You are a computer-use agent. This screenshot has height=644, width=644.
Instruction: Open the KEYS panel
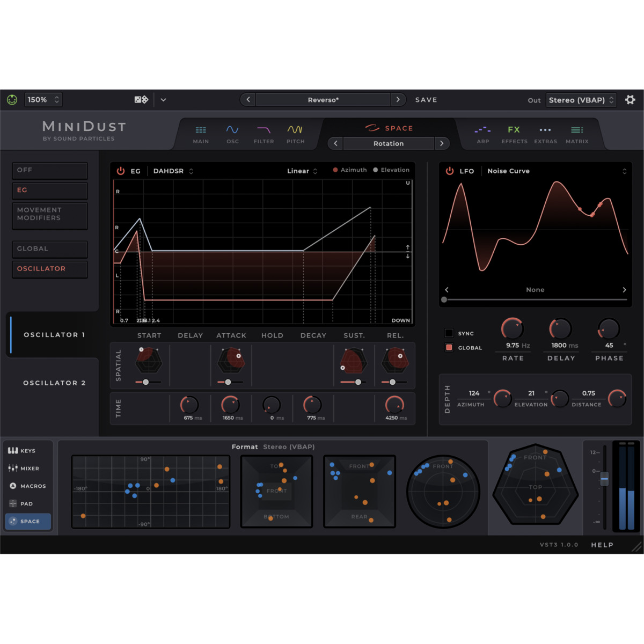[x=28, y=451]
